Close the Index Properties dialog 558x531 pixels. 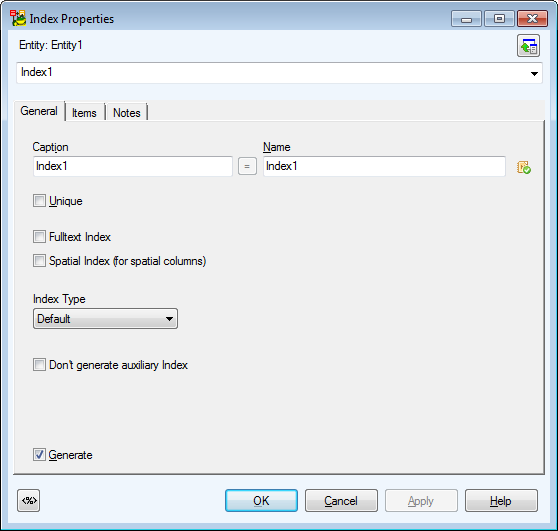tap(532, 19)
